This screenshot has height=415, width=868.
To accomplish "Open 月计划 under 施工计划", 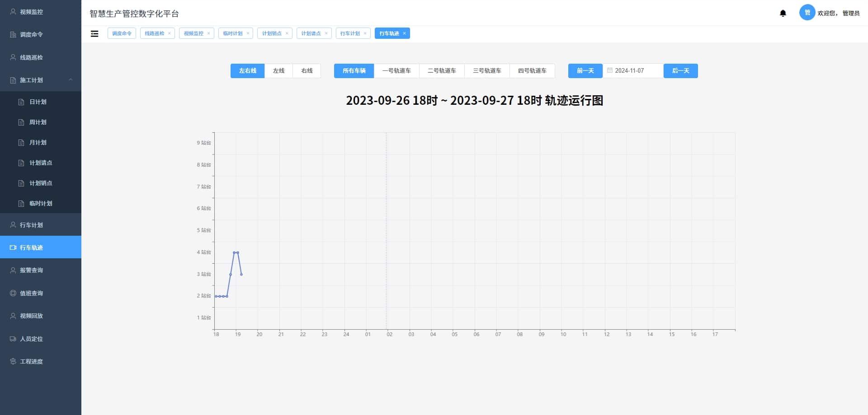I will point(41,142).
